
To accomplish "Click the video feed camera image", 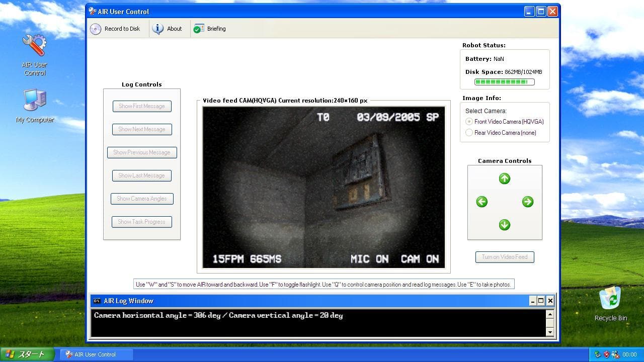I will (x=324, y=187).
